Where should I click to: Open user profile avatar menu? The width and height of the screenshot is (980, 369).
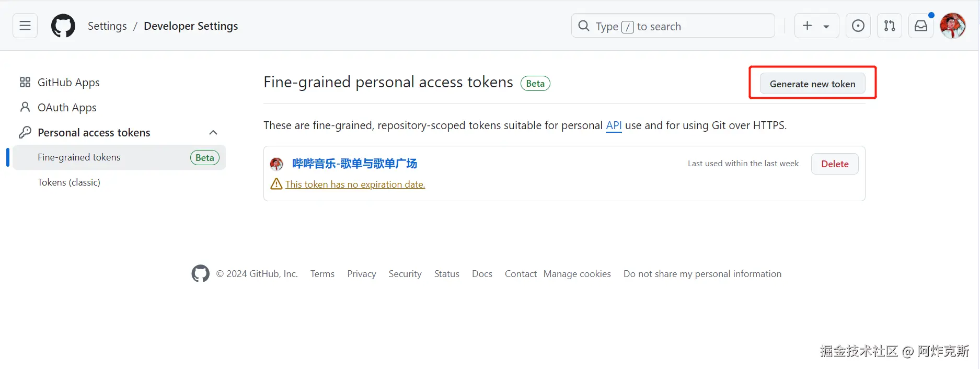(x=952, y=26)
